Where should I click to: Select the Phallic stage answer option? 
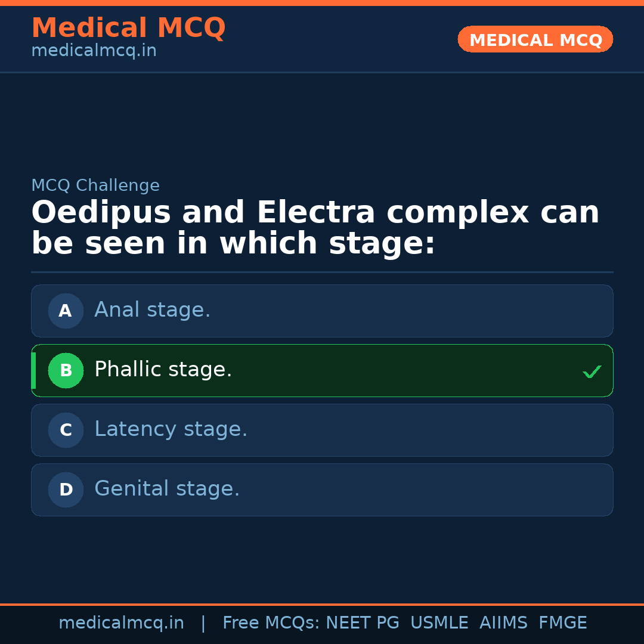pyautogui.click(x=322, y=370)
